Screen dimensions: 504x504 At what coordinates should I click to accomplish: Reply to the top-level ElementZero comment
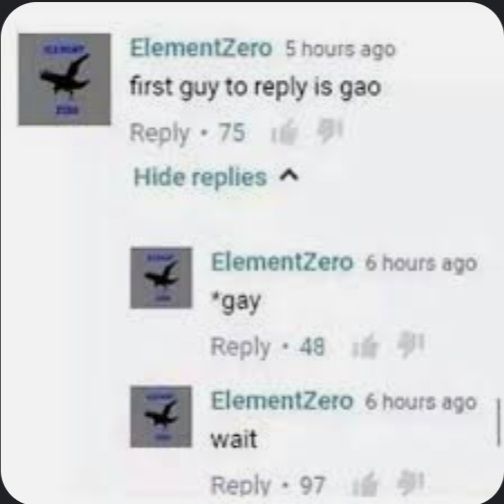[159, 134]
